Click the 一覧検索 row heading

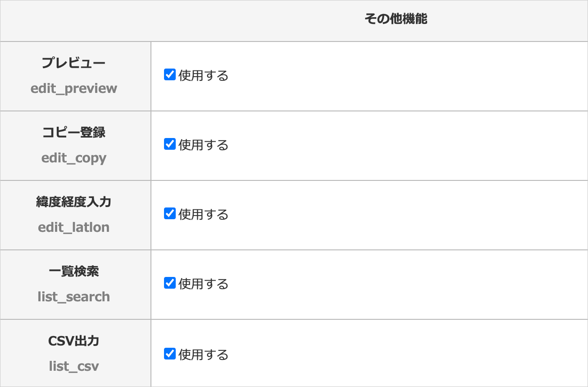click(73, 271)
